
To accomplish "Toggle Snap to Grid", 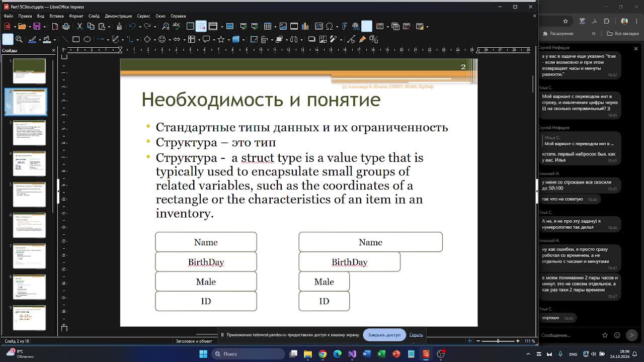I will tap(201, 26).
